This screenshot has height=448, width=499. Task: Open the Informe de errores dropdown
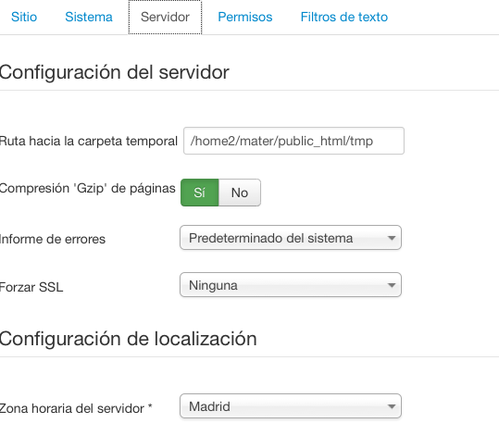291,238
